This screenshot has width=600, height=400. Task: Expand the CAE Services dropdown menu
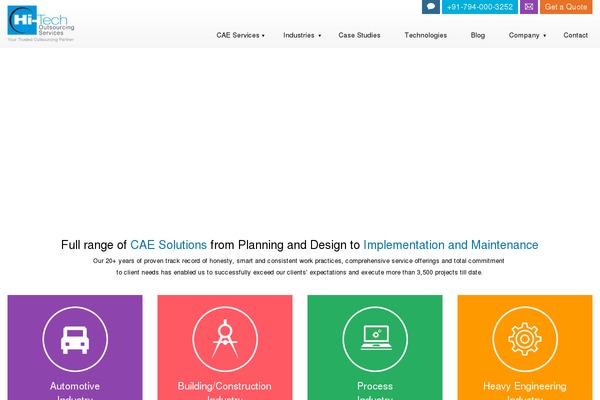point(241,35)
